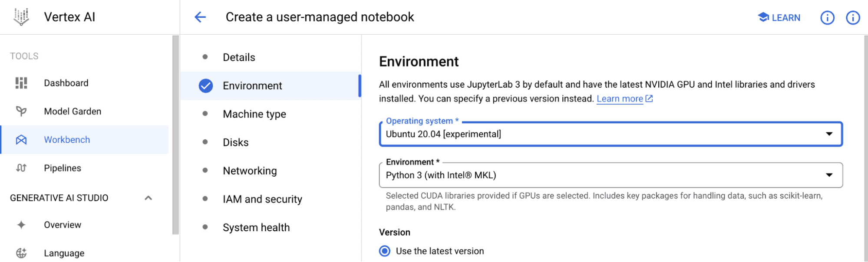This screenshot has height=262, width=868.
Task: Click the Environment field dropdown arrow
Action: [829, 175]
